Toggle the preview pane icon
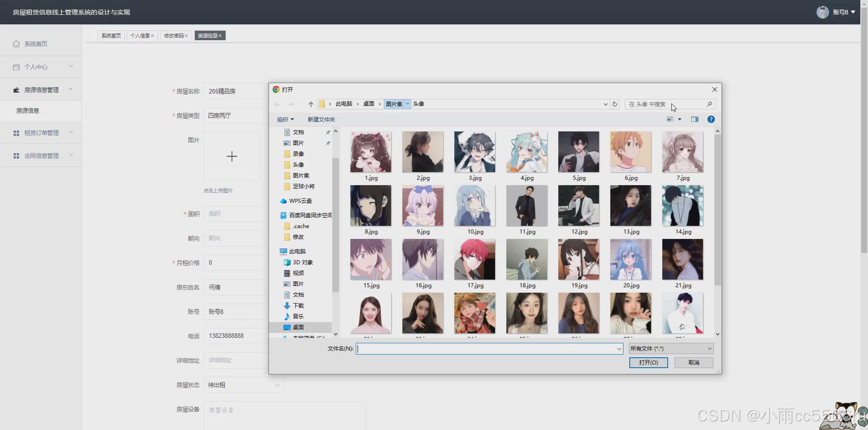 695,119
